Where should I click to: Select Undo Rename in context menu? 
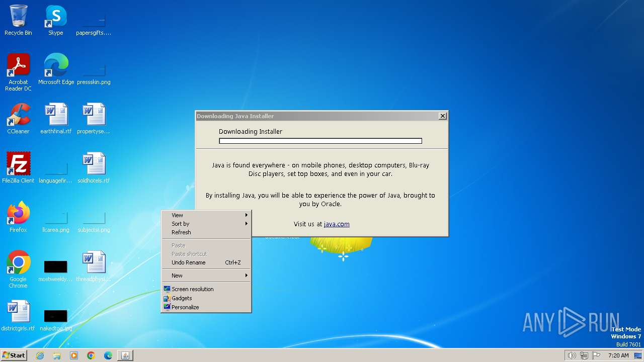(x=206, y=262)
